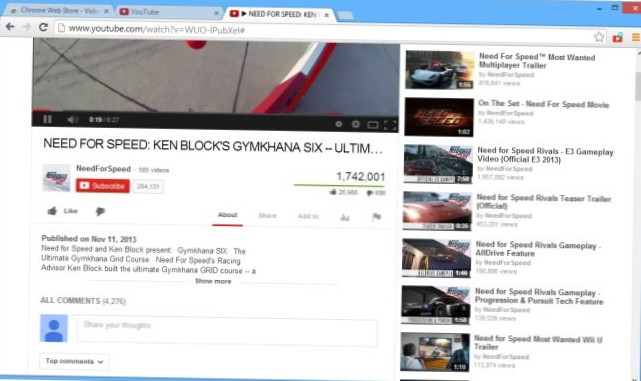Select the NEED FOR SPEED: KEN tab
This screenshot has width=641, height=381.
coord(279,14)
